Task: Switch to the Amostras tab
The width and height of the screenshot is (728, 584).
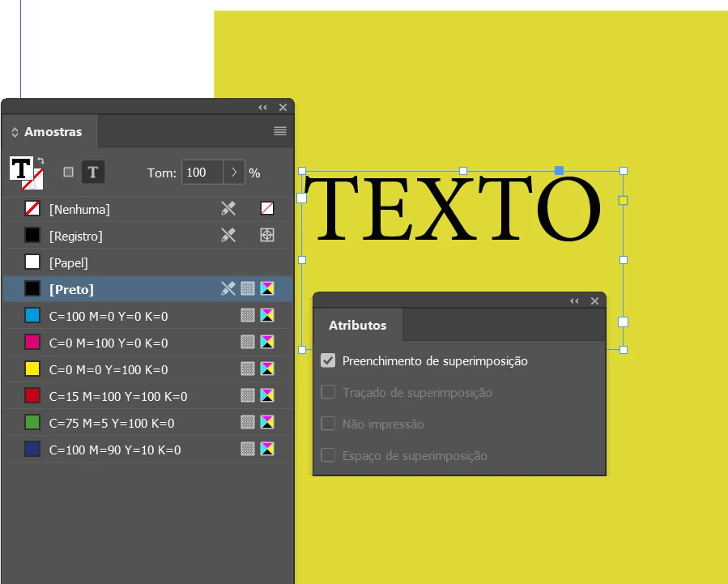Action: click(x=53, y=132)
